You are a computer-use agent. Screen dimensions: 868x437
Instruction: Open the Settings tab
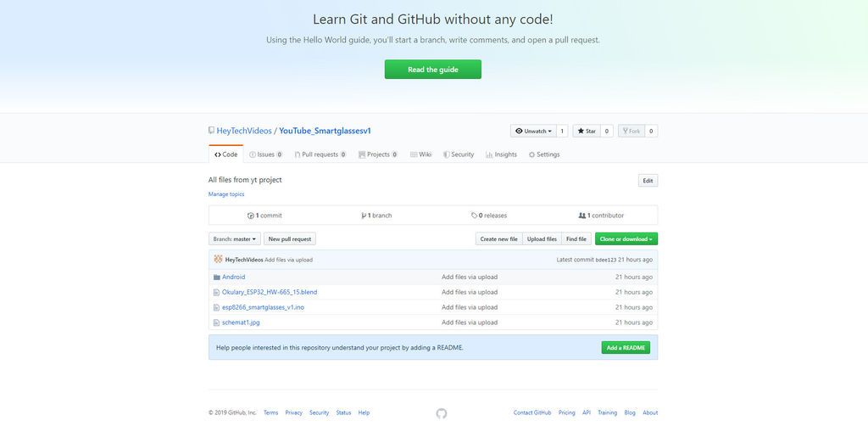[543, 154]
